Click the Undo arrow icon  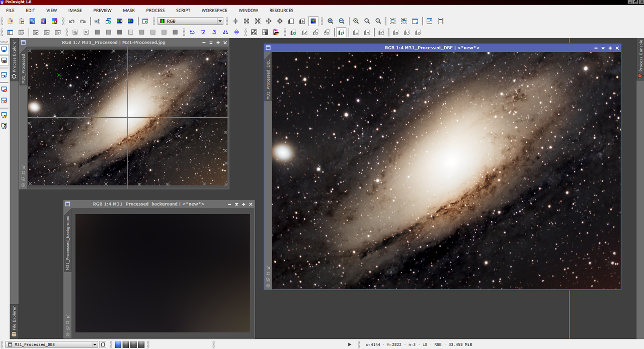(71, 21)
